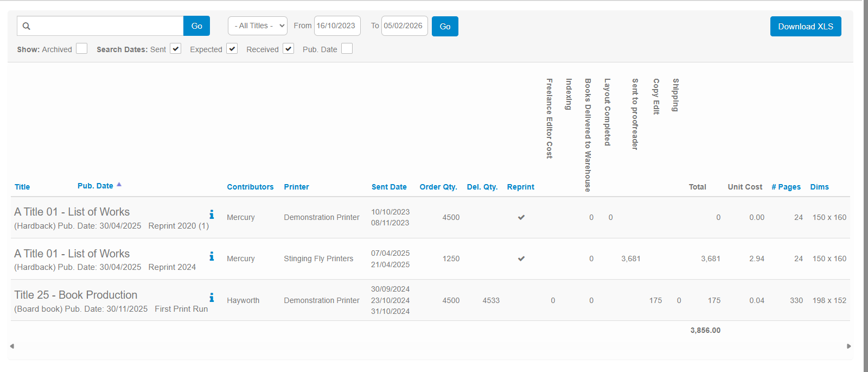
Task: Click the info icon for Title 25 - Book Production
Action: tap(212, 298)
